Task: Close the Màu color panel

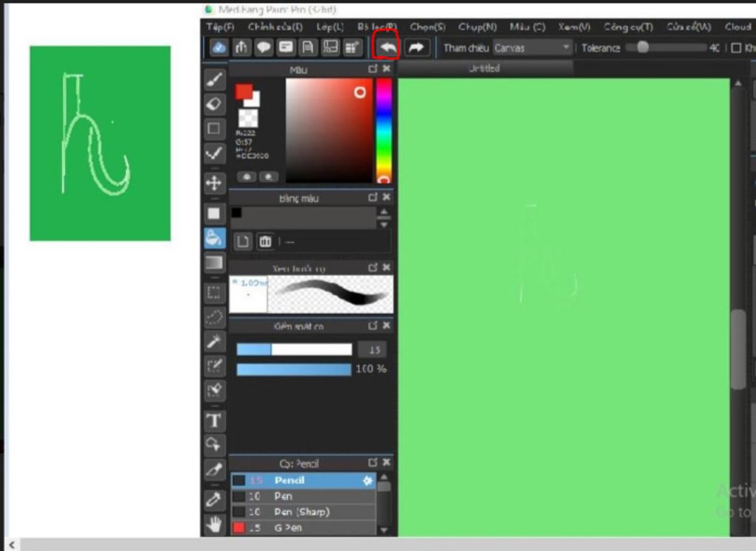Action: [x=386, y=69]
